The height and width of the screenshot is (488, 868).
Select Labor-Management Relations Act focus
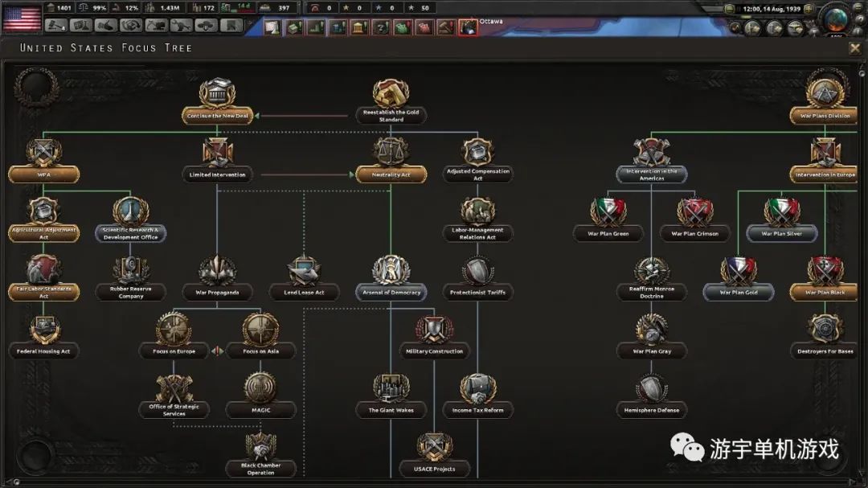(477, 219)
